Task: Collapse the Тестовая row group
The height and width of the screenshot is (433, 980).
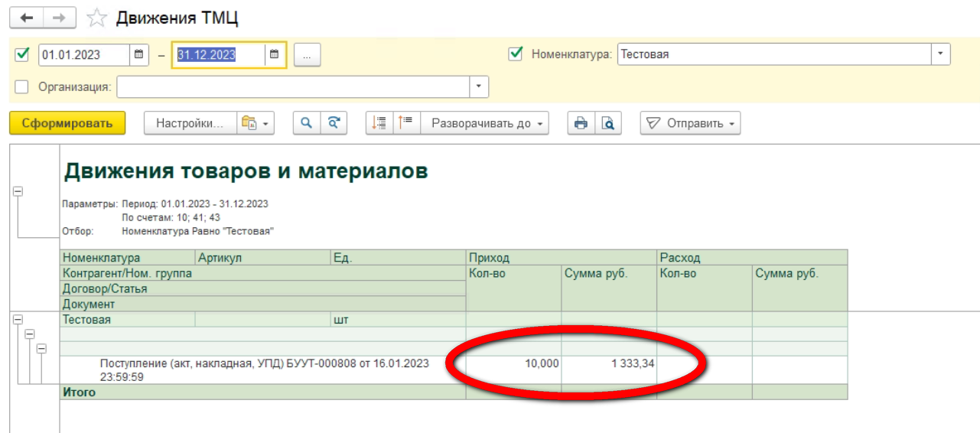Action: tap(18, 320)
